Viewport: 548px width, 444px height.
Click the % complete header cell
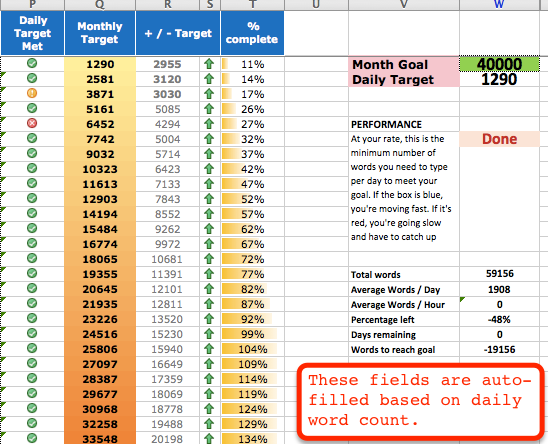click(252, 33)
